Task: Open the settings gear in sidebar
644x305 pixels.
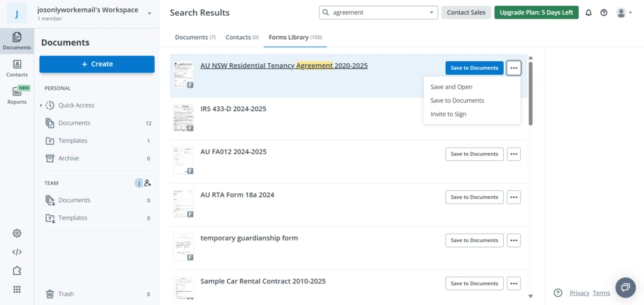Action: [x=17, y=233]
